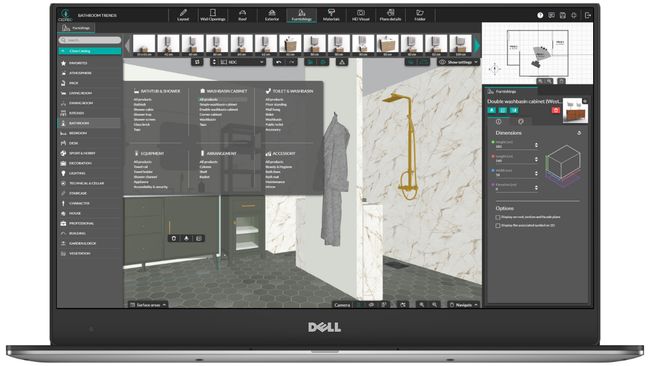Click the undo arrow in view toolbar
This screenshot has height=366, width=650.
pyautogui.click(x=279, y=62)
